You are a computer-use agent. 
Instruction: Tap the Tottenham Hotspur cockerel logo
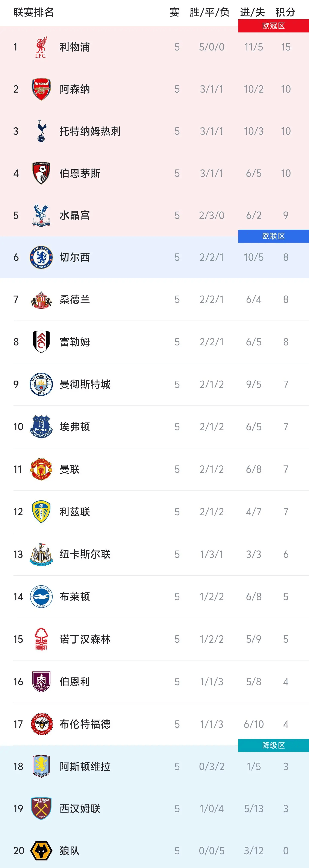[x=41, y=131]
